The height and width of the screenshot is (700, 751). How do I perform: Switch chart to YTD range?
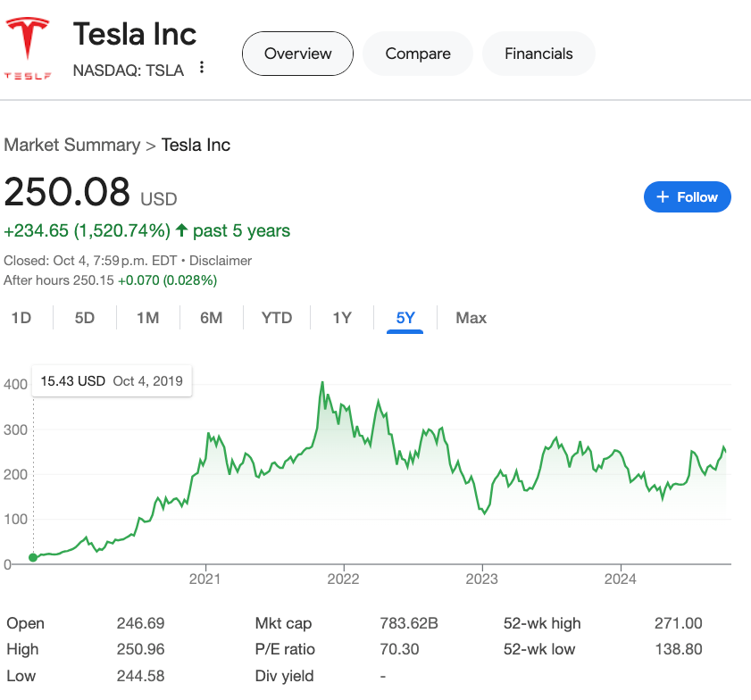click(277, 318)
